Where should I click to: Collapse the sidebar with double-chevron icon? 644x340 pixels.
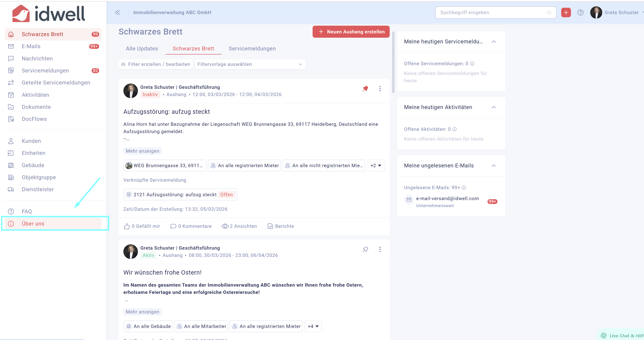coord(118,12)
